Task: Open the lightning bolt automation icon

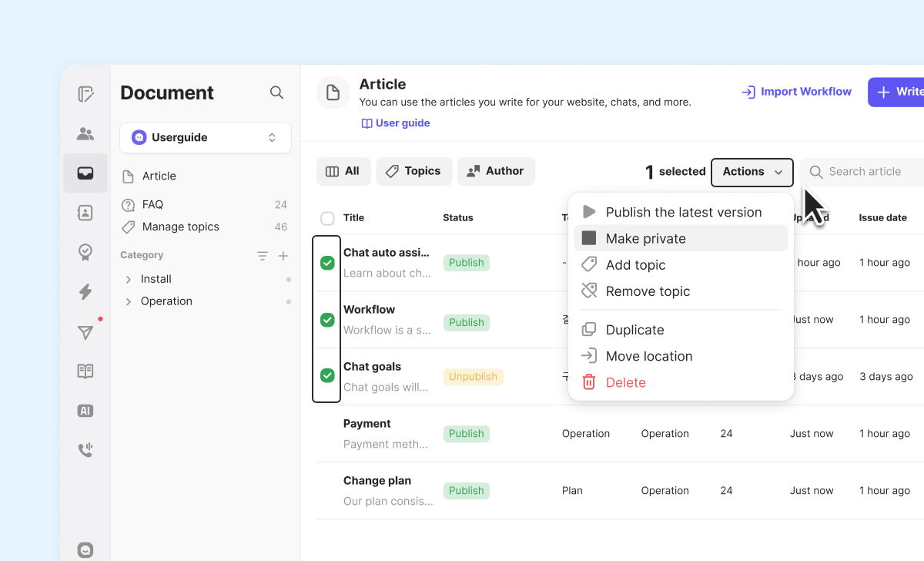Action: coord(85,291)
